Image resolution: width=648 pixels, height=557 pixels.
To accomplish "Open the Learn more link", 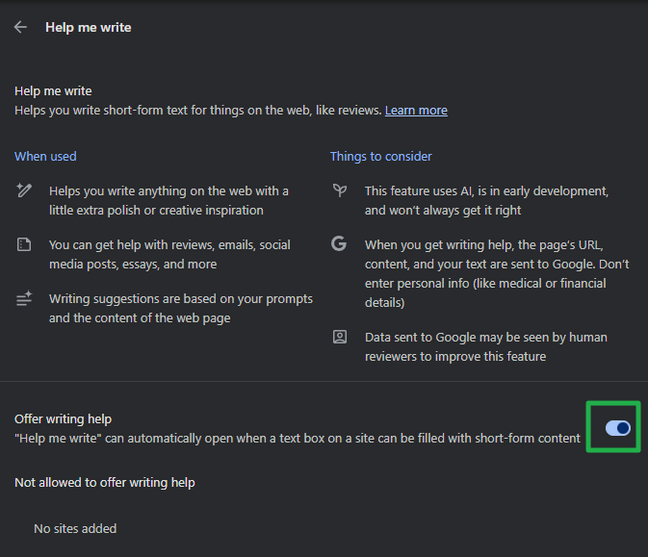I will [416, 110].
